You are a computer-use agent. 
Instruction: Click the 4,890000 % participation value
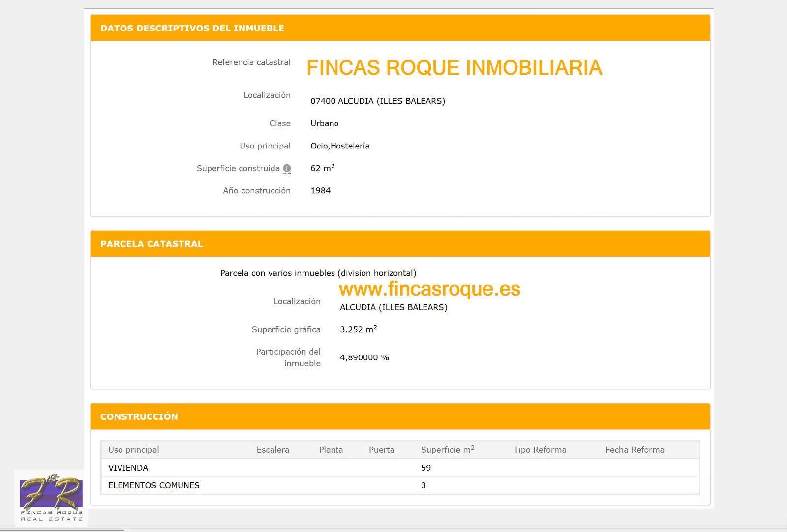(364, 357)
